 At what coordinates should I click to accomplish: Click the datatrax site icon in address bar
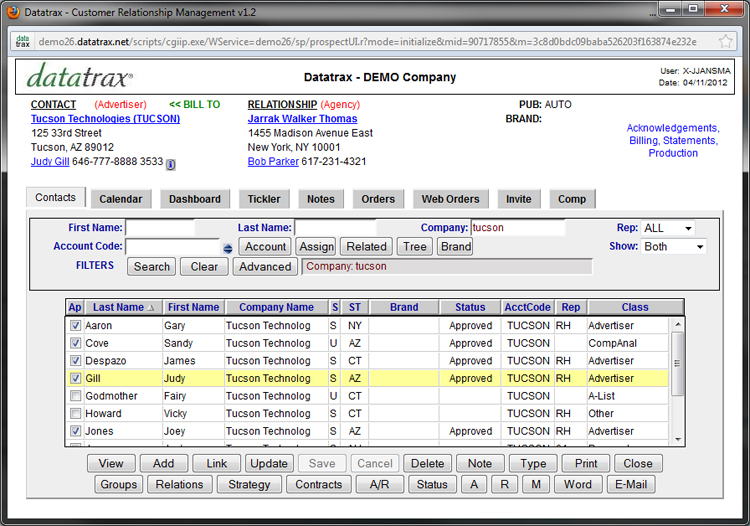[x=22, y=42]
